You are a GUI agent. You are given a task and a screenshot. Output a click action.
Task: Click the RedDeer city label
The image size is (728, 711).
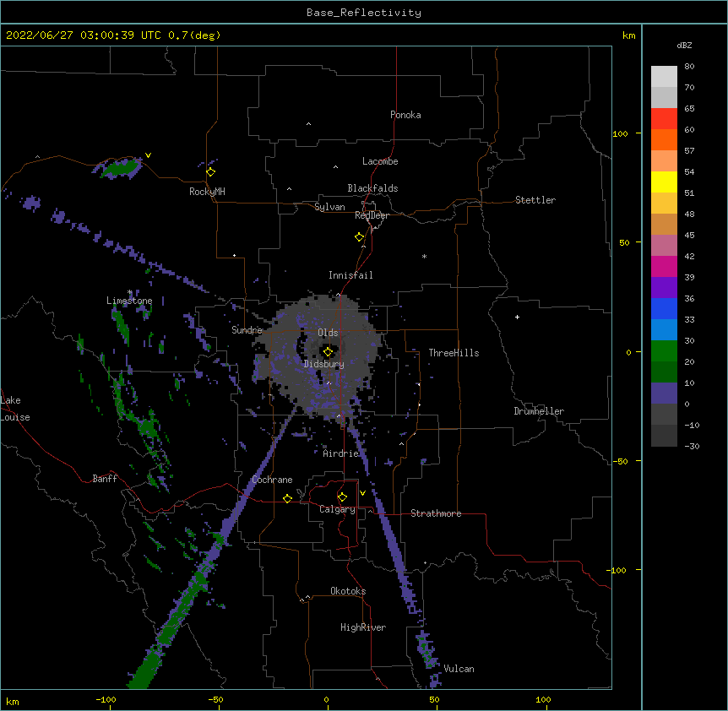click(372, 215)
